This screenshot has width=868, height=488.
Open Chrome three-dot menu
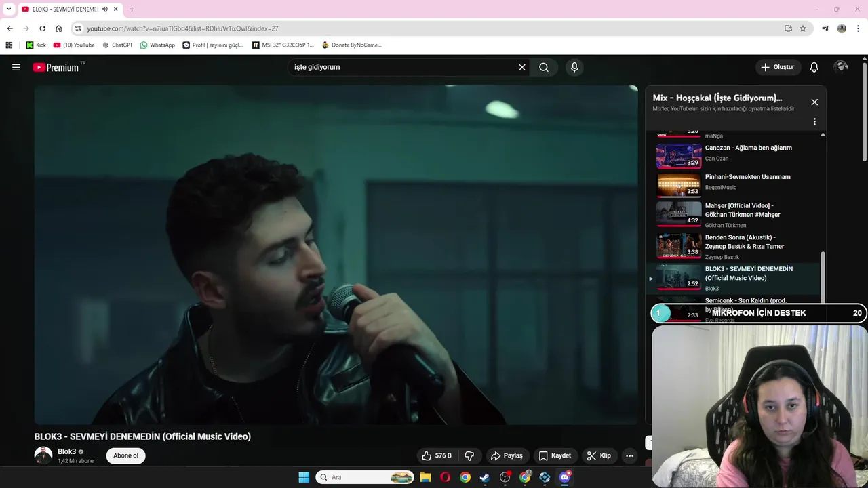[859, 28]
